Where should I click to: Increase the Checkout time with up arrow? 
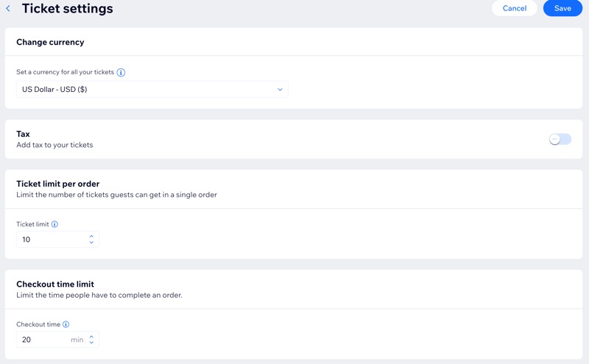pyautogui.click(x=91, y=337)
